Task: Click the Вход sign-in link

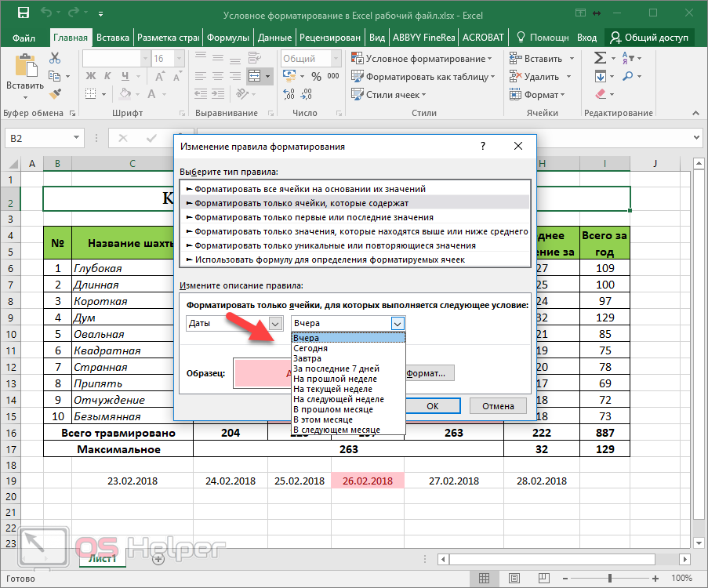Action: click(x=586, y=38)
